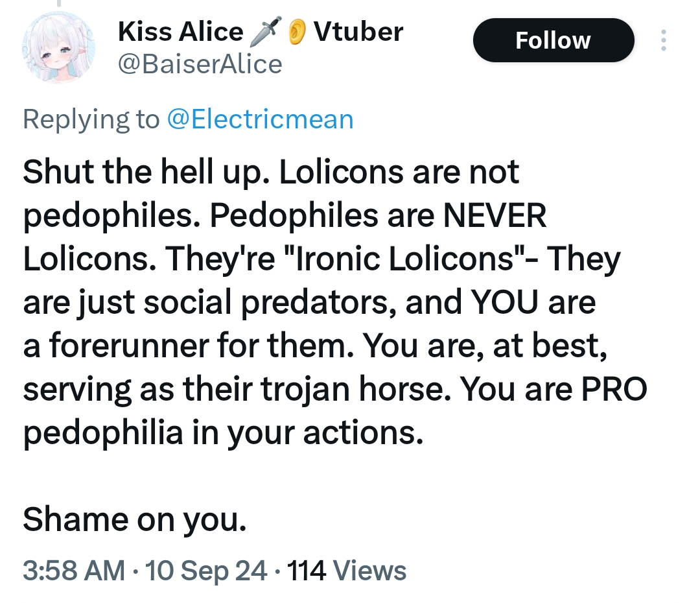Click the word Vtuber in the name
Viewport: 700px width, 603px height.
[x=358, y=32]
